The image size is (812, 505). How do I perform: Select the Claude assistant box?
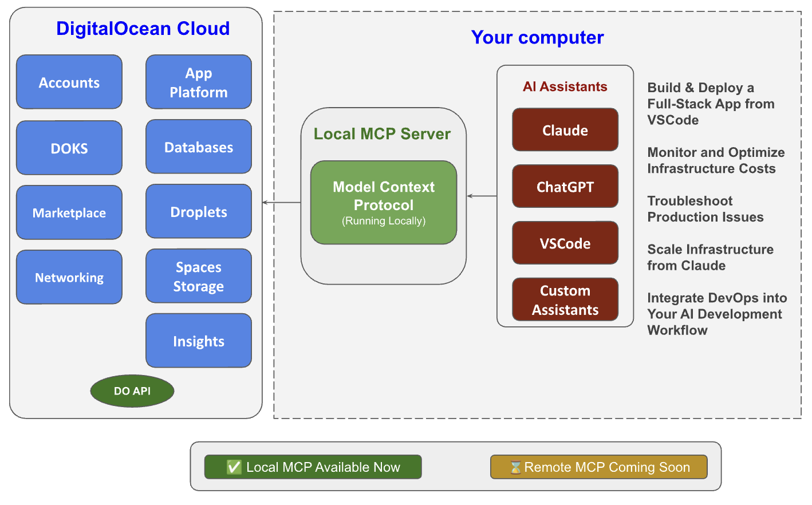(x=565, y=131)
